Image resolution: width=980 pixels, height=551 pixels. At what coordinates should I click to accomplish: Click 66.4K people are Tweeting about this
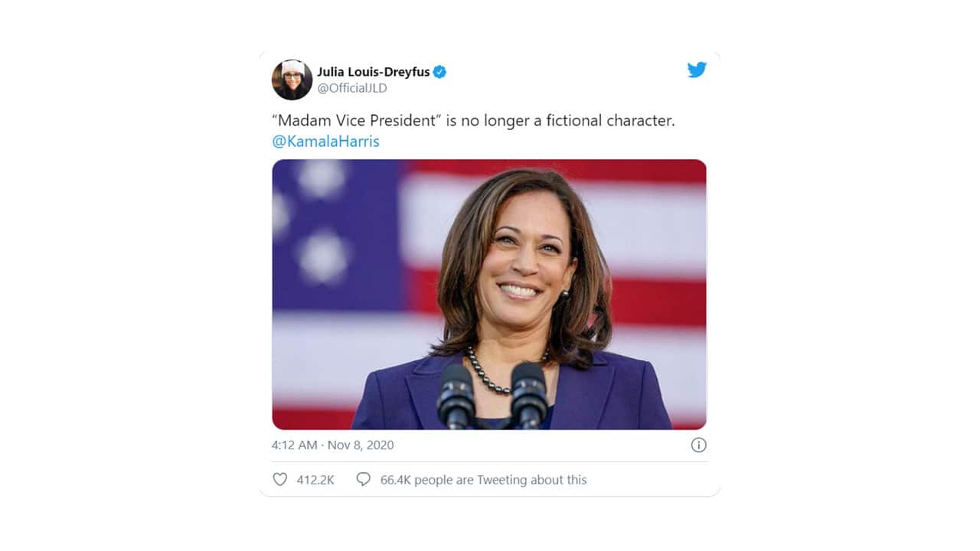click(482, 480)
